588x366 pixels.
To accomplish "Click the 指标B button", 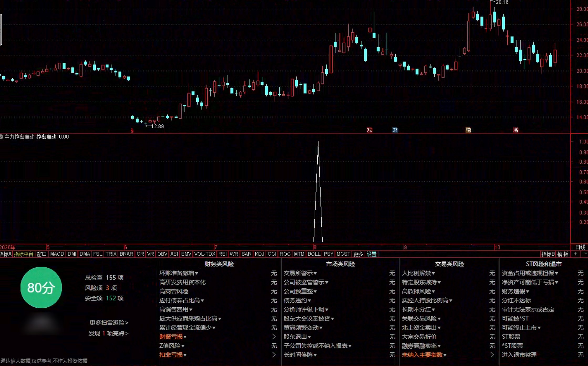I will pyautogui.click(x=548, y=254).
